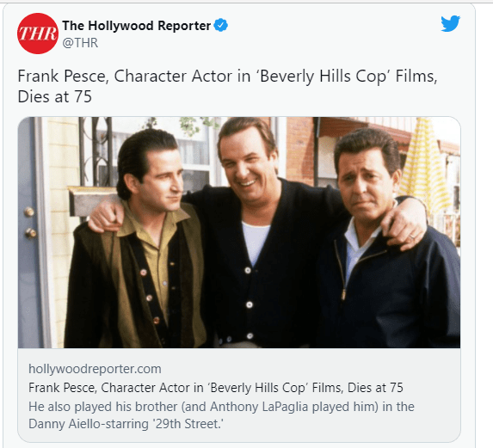Click 'Dies at 75' in the tweet text
Image resolution: width=493 pixels, height=448 pixels.
tap(55, 96)
